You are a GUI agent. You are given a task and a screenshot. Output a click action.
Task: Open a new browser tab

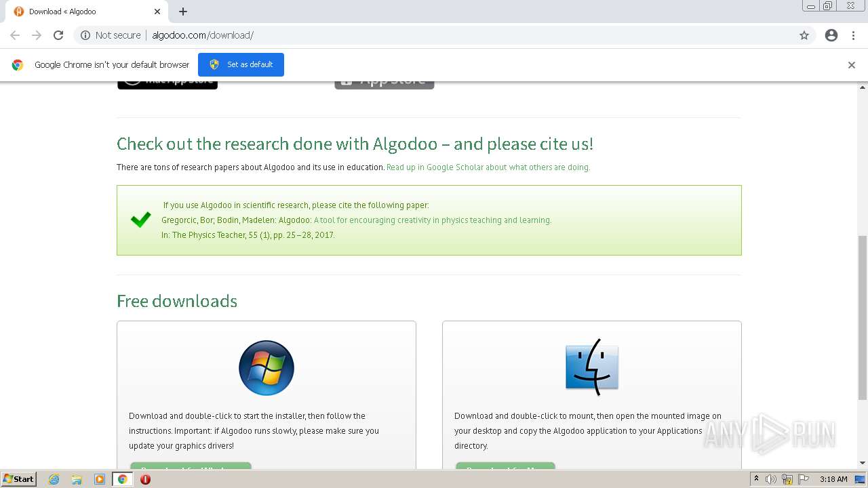click(x=183, y=12)
